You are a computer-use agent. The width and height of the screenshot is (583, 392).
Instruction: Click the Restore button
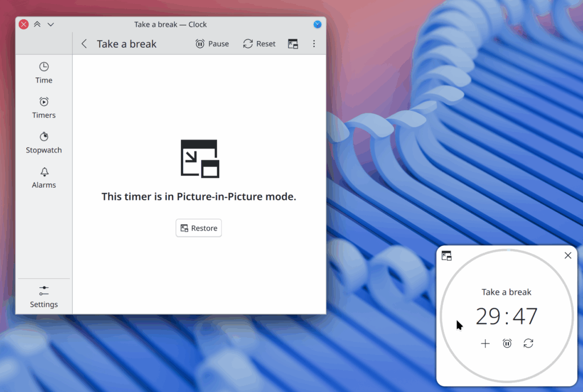199,228
